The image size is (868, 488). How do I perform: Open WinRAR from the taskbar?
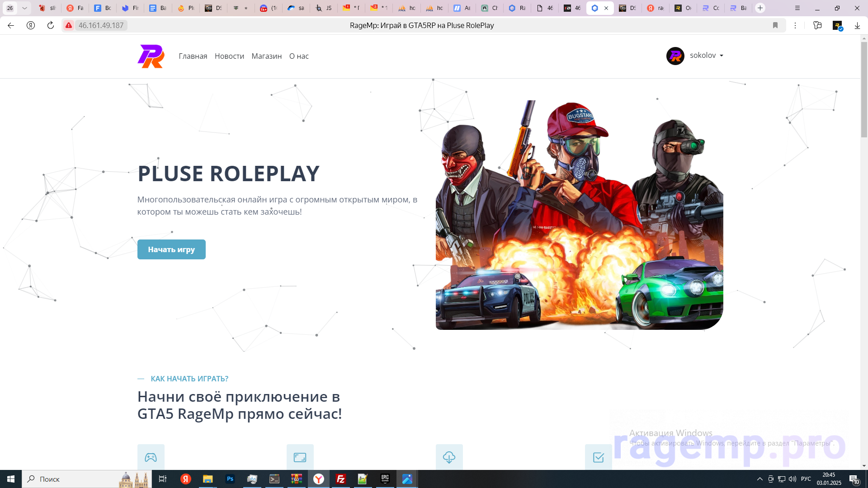(297, 479)
